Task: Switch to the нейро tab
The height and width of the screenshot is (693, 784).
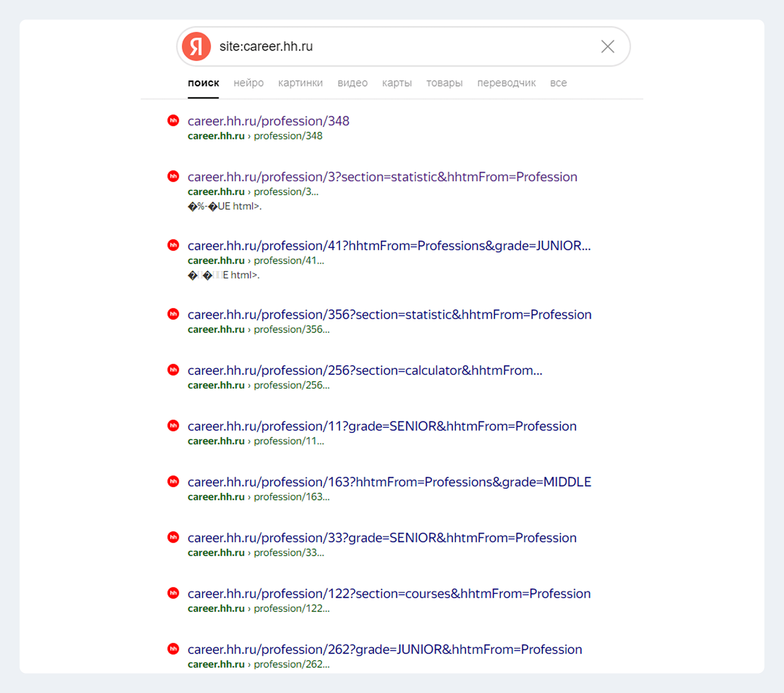Action: coord(249,83)
